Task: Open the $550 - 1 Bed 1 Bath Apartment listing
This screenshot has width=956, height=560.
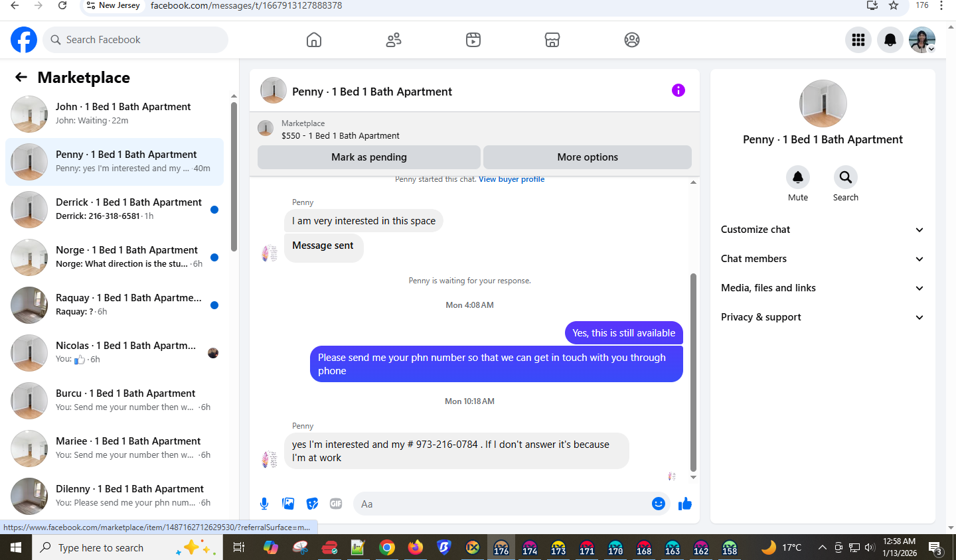Action: tap(341, 135)
